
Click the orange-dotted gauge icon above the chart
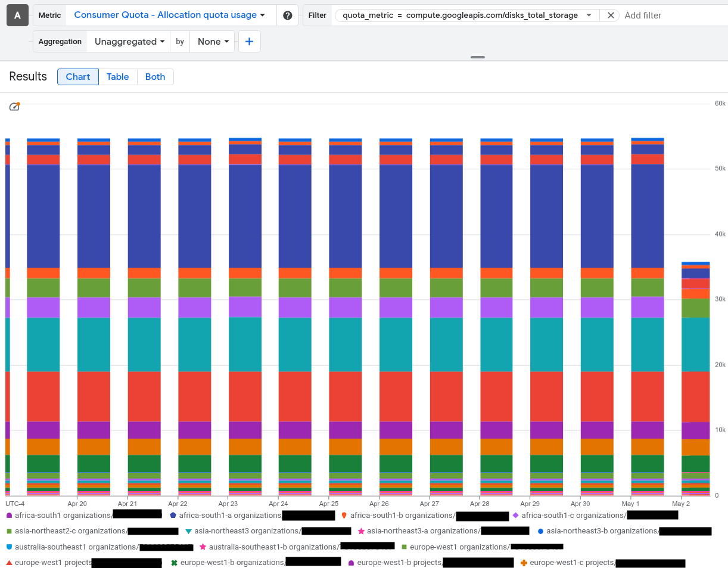(x=14, y=106)
